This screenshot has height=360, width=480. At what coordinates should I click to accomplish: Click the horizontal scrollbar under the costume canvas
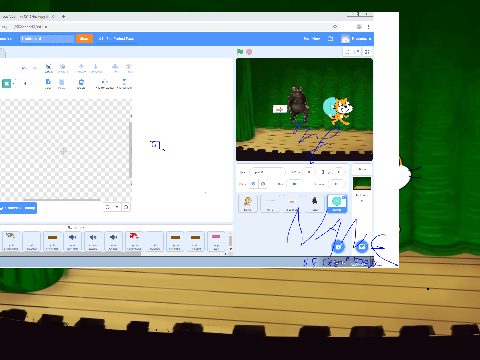click(62, 200)
